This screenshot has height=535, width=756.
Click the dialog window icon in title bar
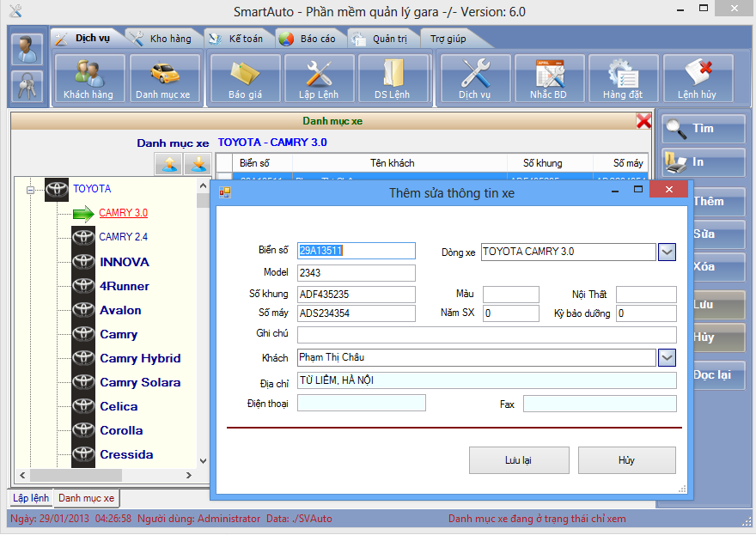[x=225, y=193]
